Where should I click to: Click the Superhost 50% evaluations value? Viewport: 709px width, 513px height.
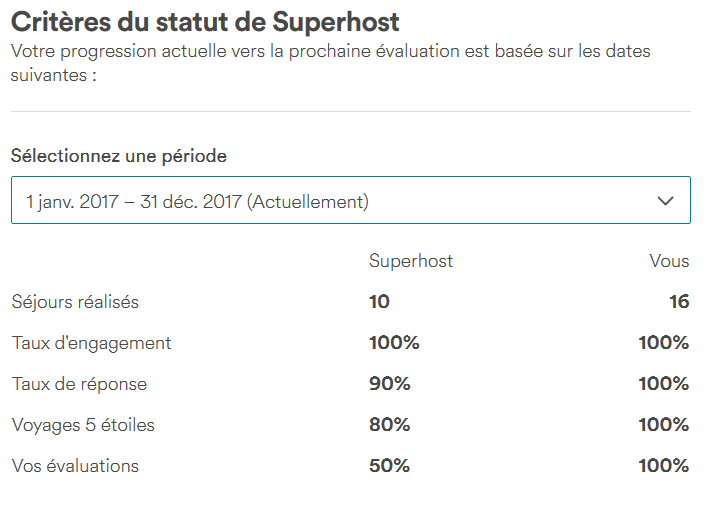pos(389,466)
